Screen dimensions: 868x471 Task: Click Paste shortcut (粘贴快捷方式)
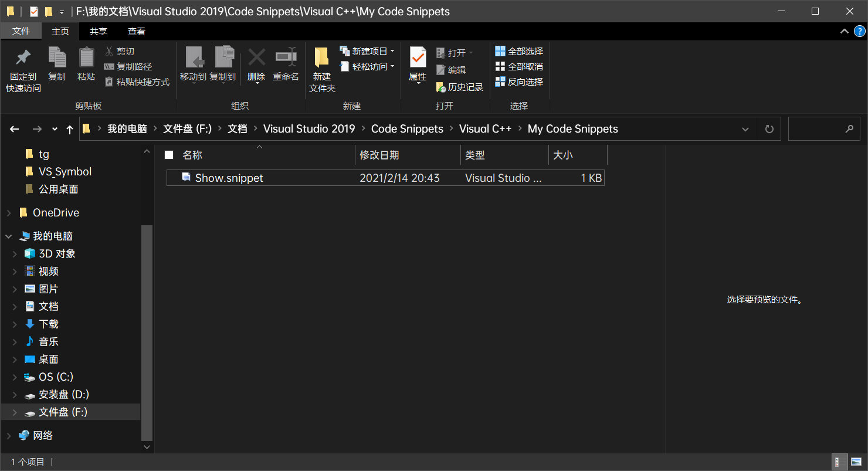pos(137,82)
